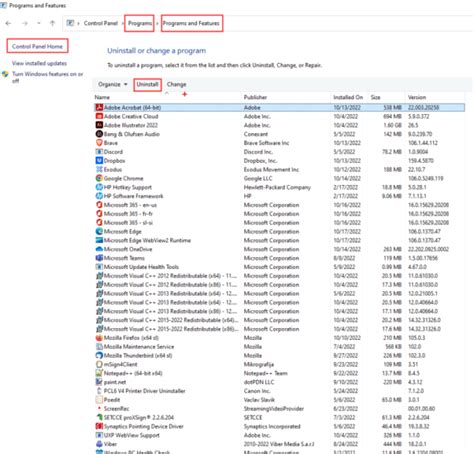Click publisher Synaptics Incorporated cell
The image size is (474, 454).
(x=272, y=426)
